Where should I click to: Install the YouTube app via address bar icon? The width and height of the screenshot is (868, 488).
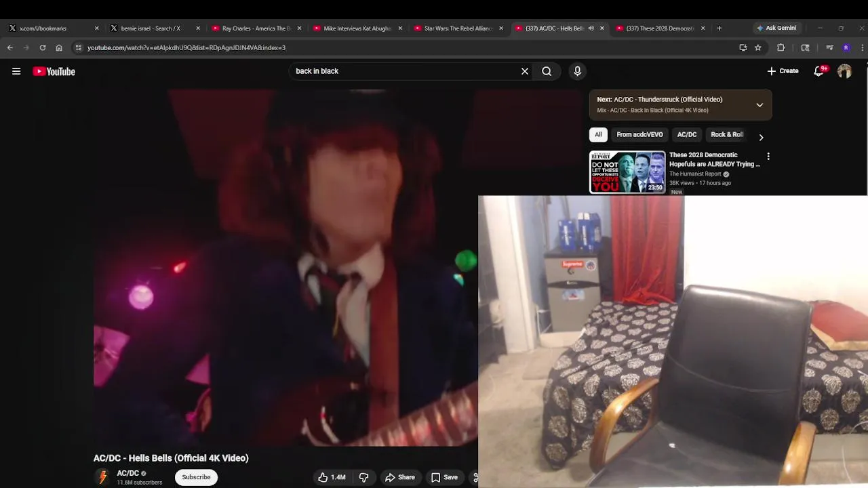pos(743,47)
